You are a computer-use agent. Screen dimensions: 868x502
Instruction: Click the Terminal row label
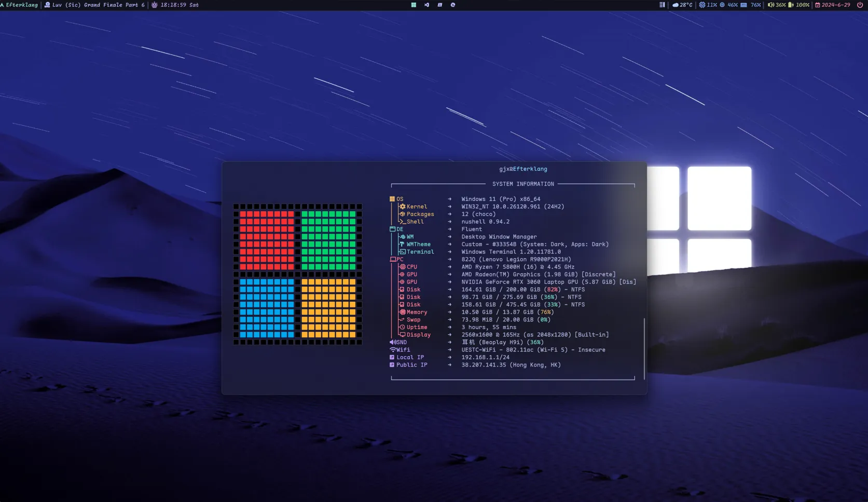[x=420, y=252]
